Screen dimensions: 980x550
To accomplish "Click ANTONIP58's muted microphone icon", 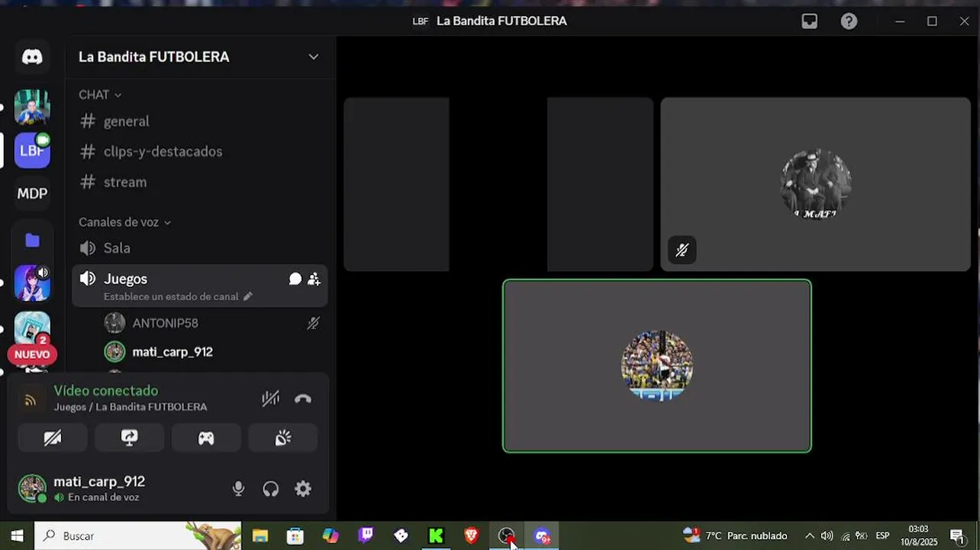I will (313, 323).
